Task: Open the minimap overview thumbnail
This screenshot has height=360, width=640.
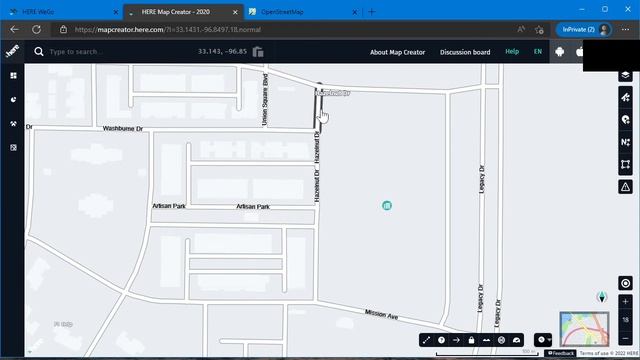Action: pyautogui.click(x=584, y=329)
